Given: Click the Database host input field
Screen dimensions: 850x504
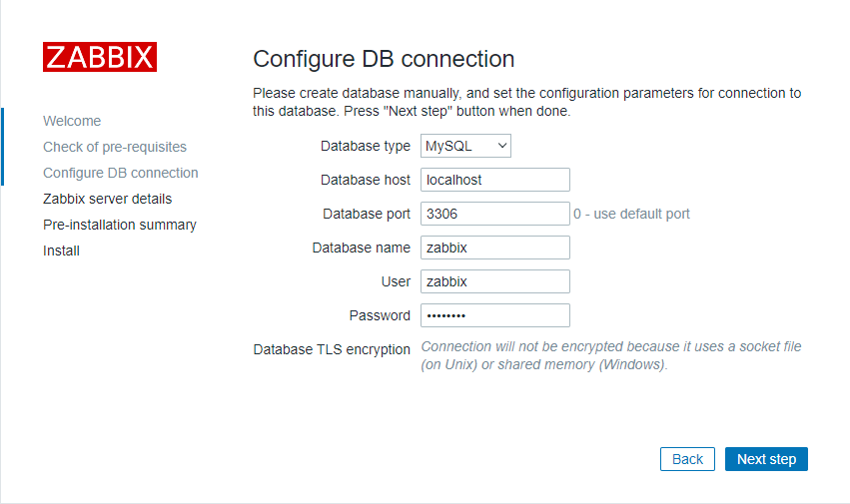Looking at the screenshot, I should 494,180.
